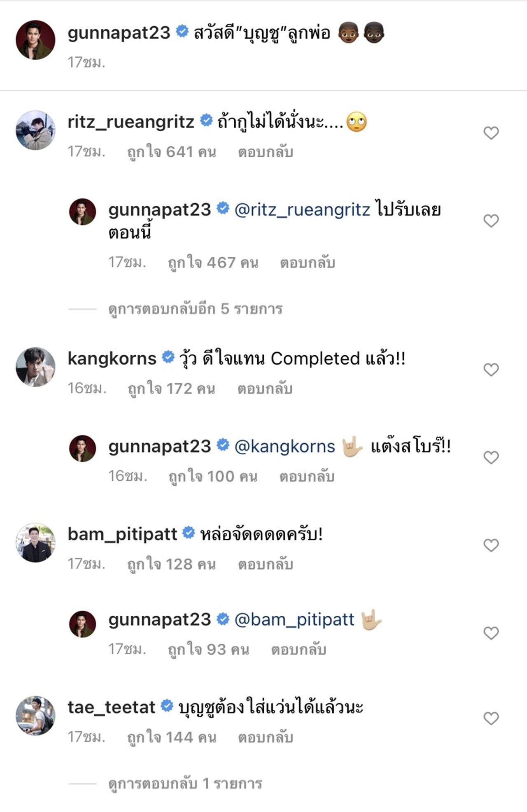Screen dimensions: 527x812
Task: View kangkorns' profile photo
Action: [35, 367]
